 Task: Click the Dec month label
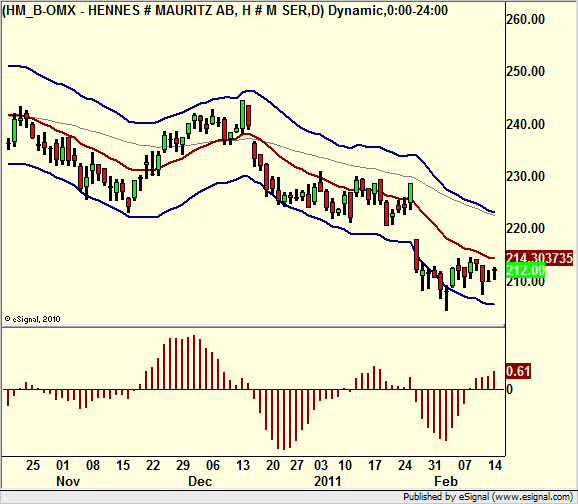[x=200, y=481]
